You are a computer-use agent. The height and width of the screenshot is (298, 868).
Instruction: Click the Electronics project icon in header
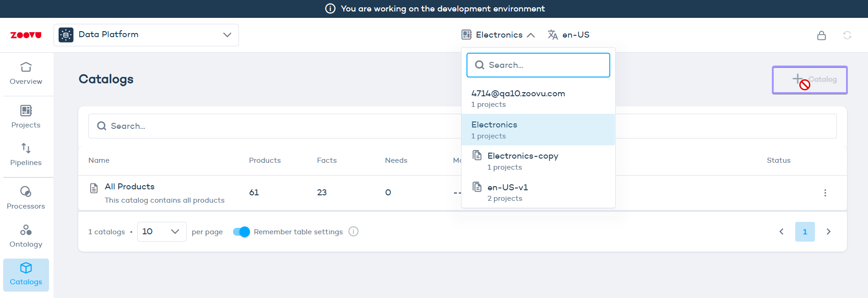coord(467,34)
